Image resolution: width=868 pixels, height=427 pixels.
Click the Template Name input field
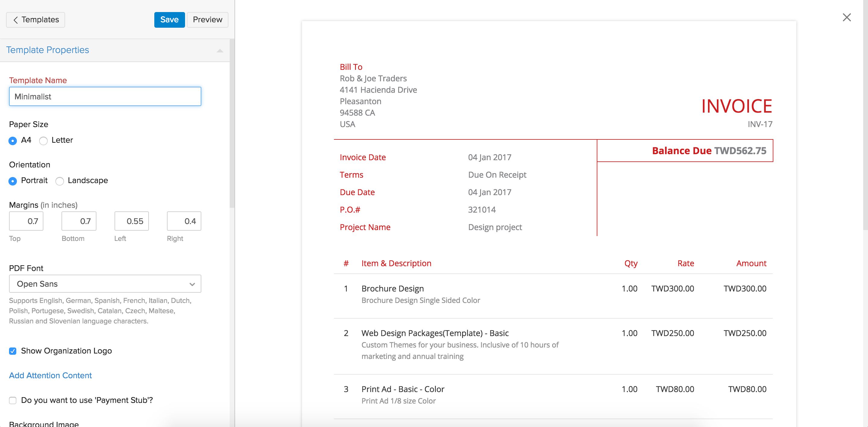pyautogui.click(x=105, y=97)
